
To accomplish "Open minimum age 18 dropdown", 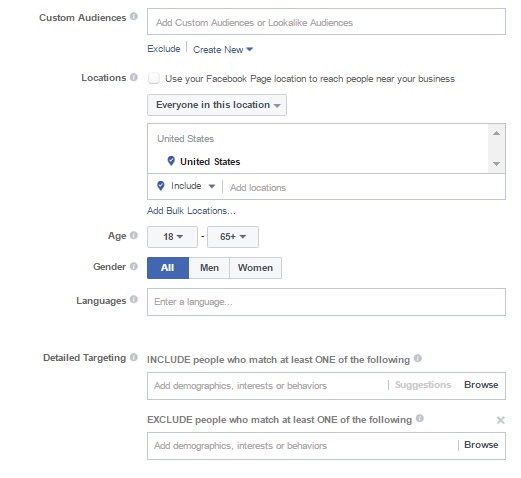I will point(172,237).
